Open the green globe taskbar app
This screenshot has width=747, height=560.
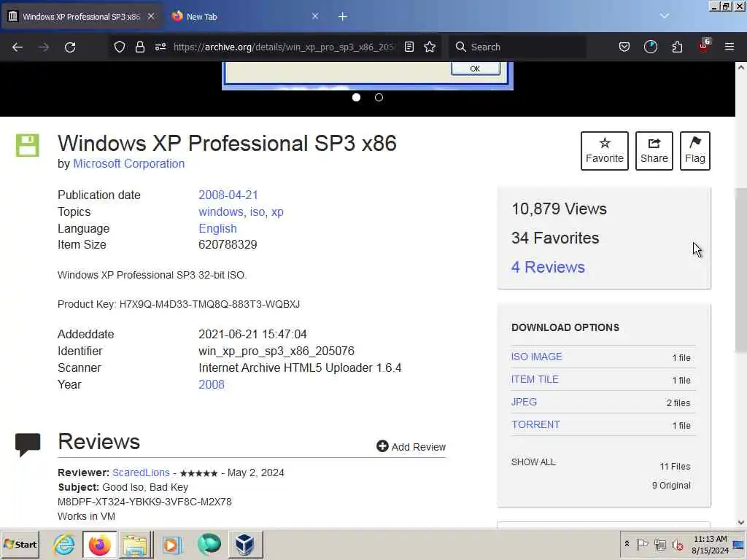209,544
